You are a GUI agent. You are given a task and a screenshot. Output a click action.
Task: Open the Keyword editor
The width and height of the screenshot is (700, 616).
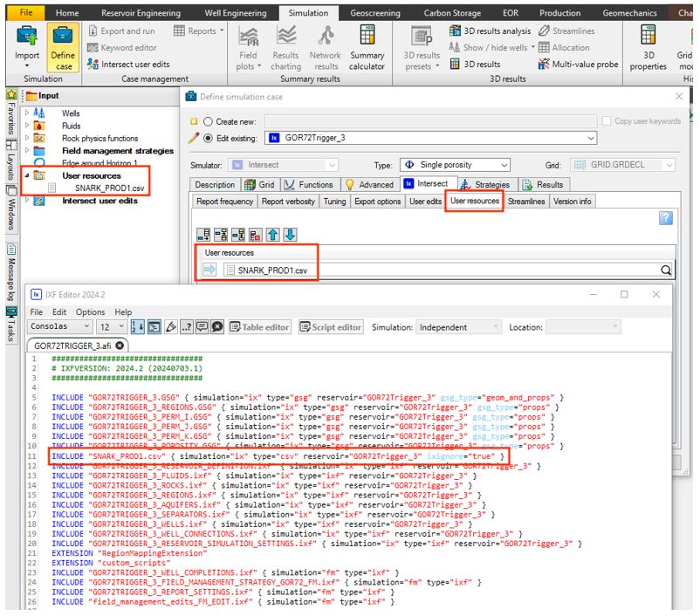coord(122,48)
